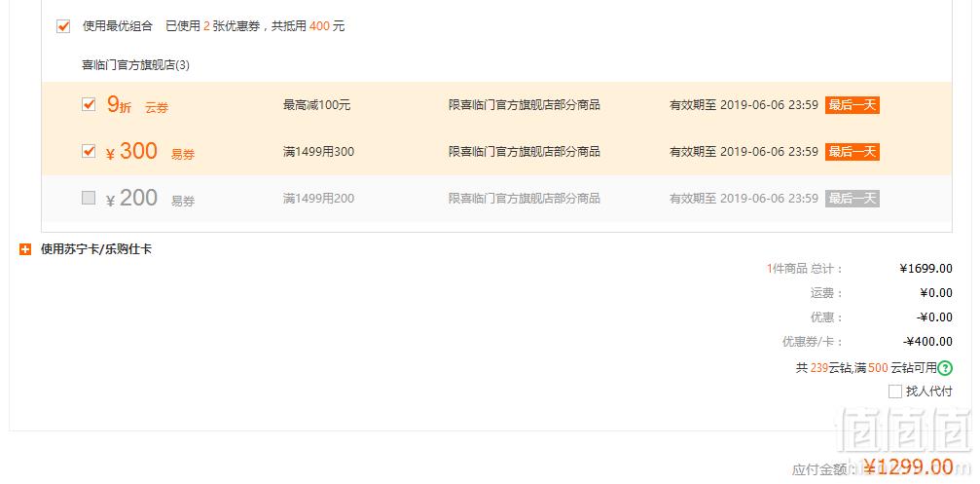Click the 共 239云钻 text
The width and height of the screenshot is (980, 484).
tap(823, 368)
